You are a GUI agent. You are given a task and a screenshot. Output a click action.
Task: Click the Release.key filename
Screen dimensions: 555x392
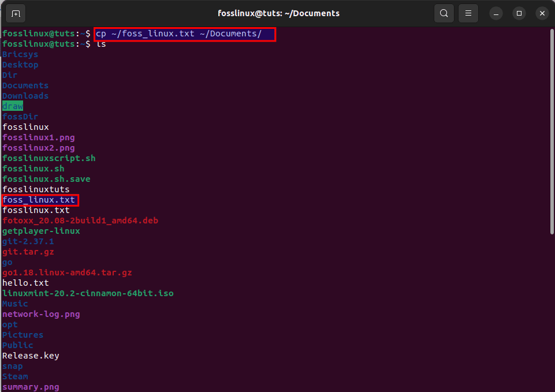coord(30,356)
